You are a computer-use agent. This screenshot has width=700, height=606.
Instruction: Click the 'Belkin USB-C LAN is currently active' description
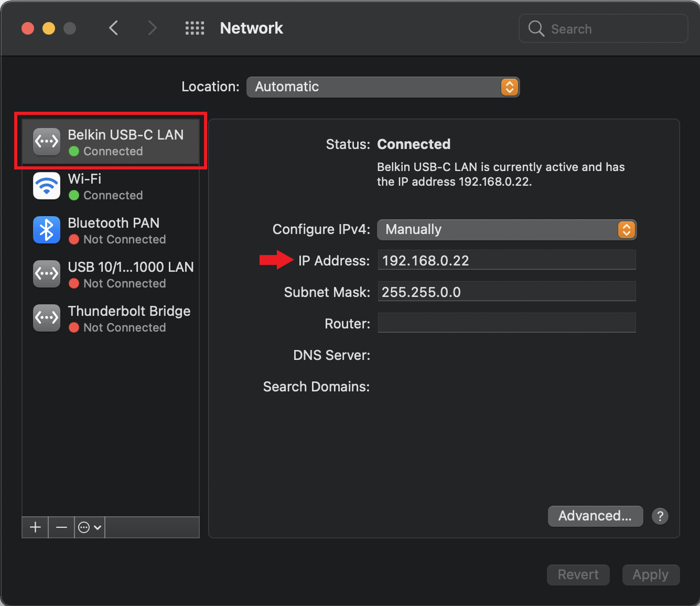click(501, 174)
